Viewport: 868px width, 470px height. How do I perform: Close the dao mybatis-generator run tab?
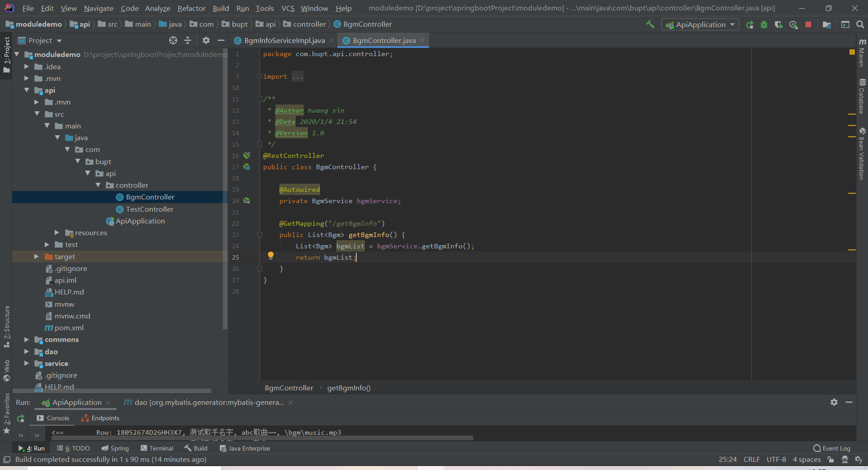[x=291, y=402]
